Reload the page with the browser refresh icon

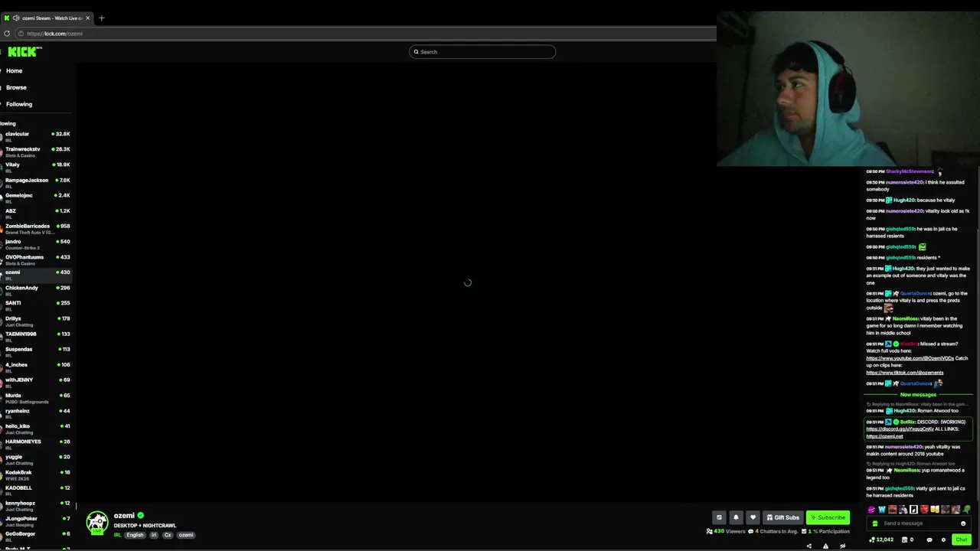(x=7, y=33)
